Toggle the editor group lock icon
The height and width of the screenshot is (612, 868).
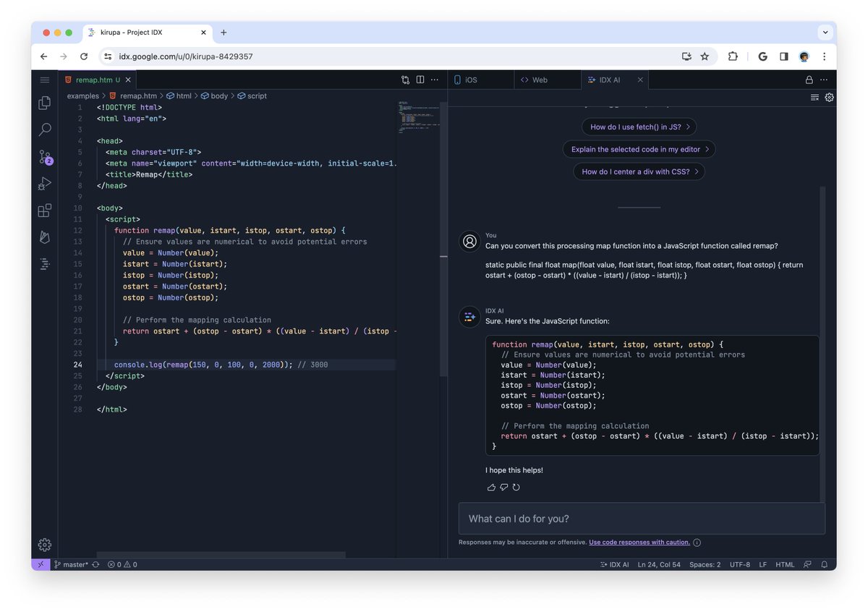click(809, 80)
